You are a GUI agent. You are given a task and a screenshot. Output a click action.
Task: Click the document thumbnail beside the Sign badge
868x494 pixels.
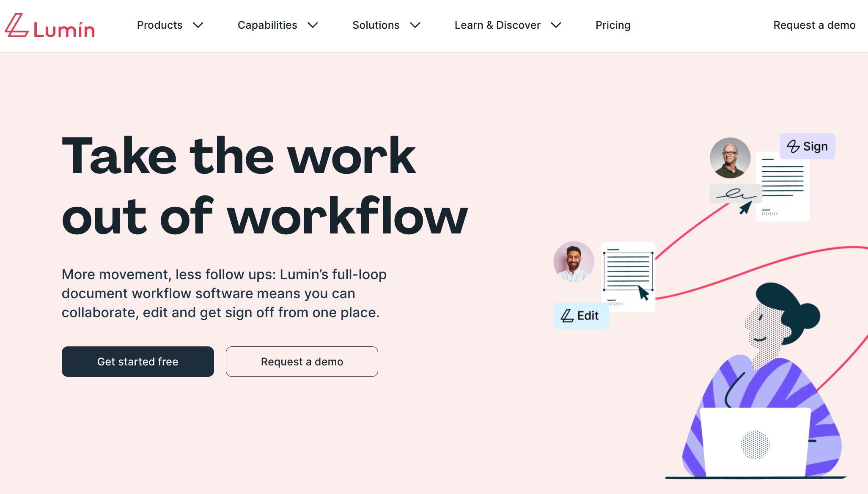(783, 187)
